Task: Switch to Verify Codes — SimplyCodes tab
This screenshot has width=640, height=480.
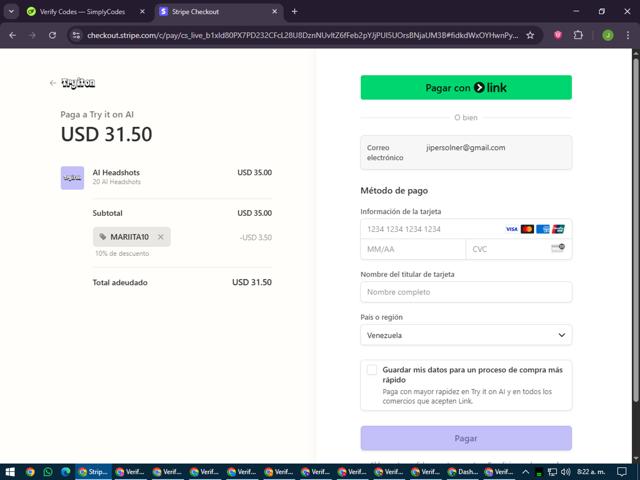Action: (82, 11)
